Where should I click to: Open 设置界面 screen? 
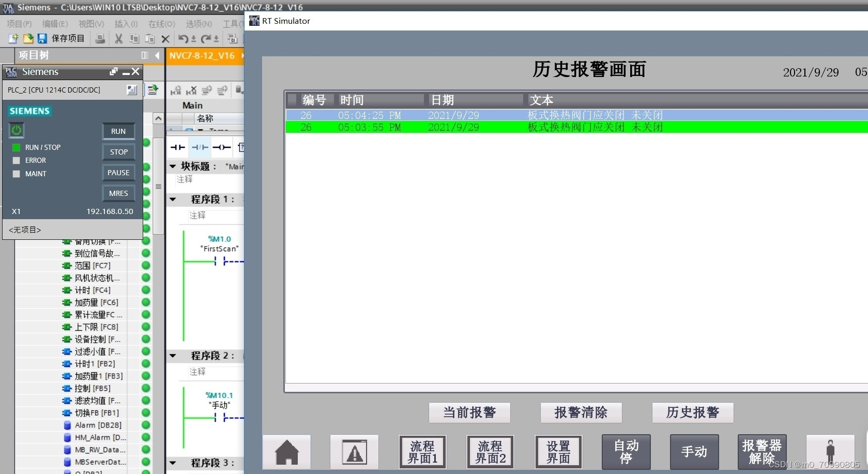(558, 452)
